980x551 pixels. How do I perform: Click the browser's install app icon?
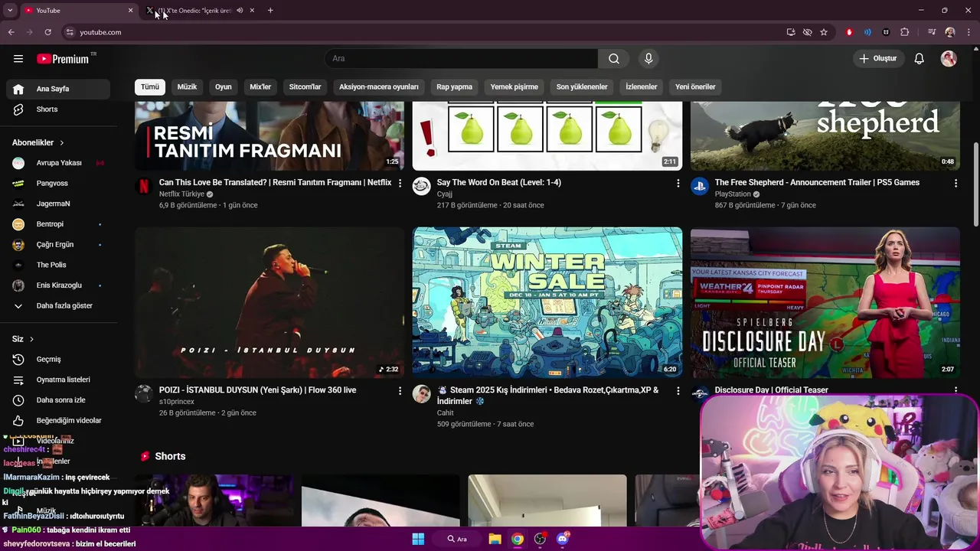pyautogui.click(x=791, y=32)
